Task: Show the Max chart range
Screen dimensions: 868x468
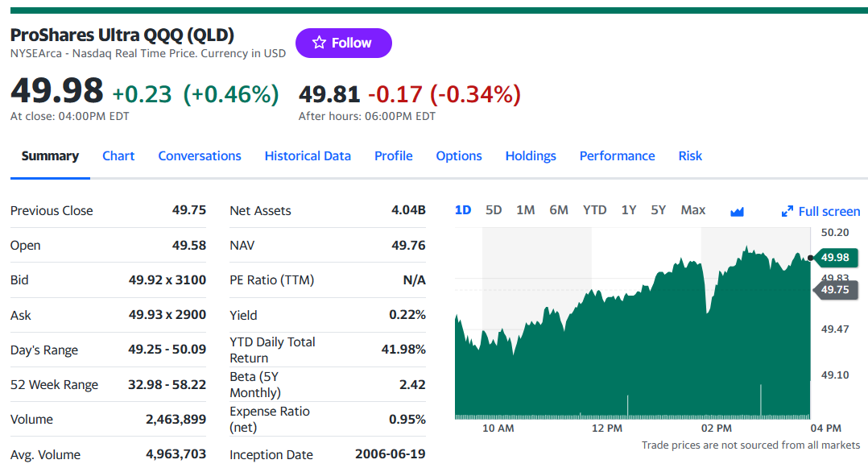Action: coord(693,210)
